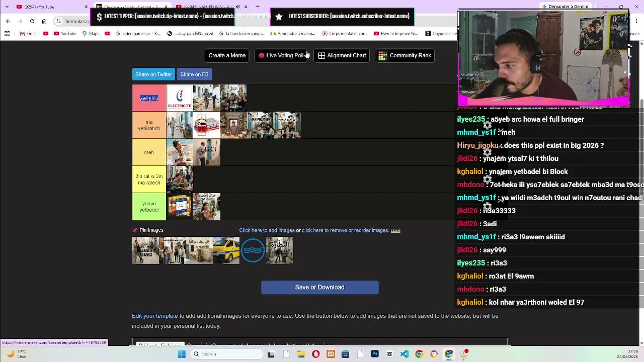Open the new tab plus button

(258, 7)
